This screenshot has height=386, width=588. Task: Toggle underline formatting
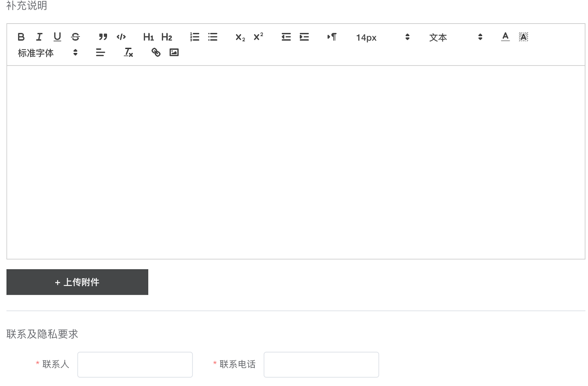pyautogui.click(x=57, y=37)
